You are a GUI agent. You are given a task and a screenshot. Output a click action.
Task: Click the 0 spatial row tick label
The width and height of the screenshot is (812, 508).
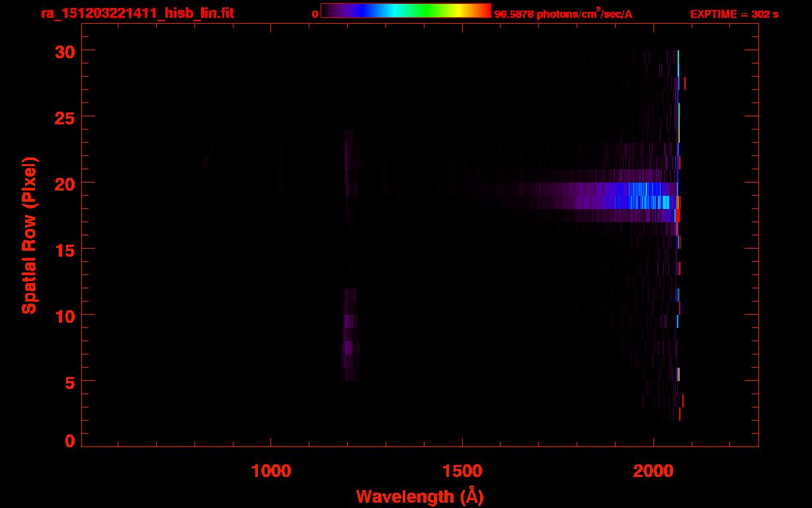point(70,441)
